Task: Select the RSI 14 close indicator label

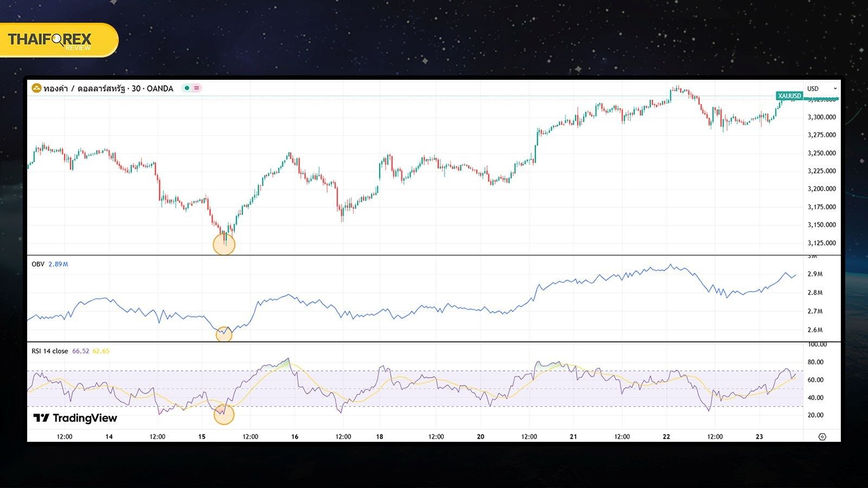Action: click(50, 351)
